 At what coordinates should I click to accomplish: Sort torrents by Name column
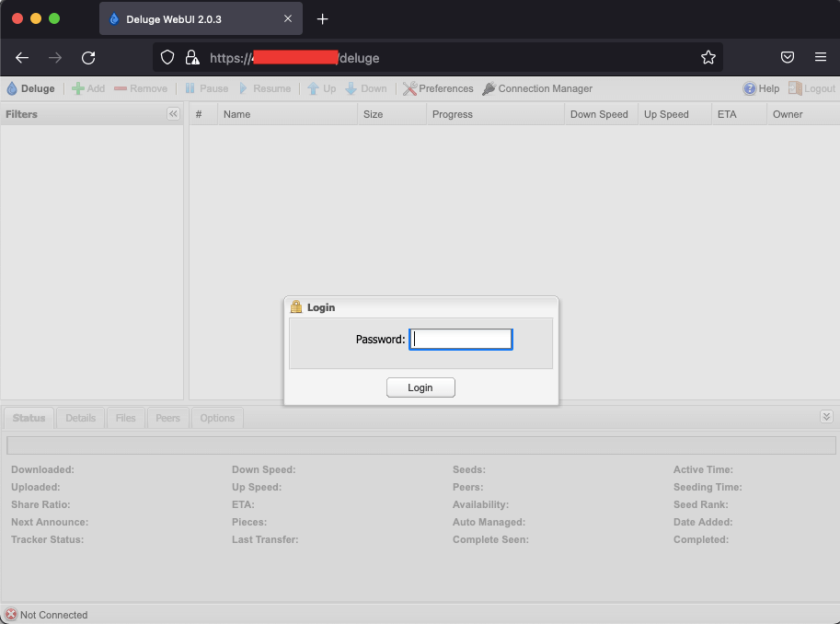(x=287, y=114)
